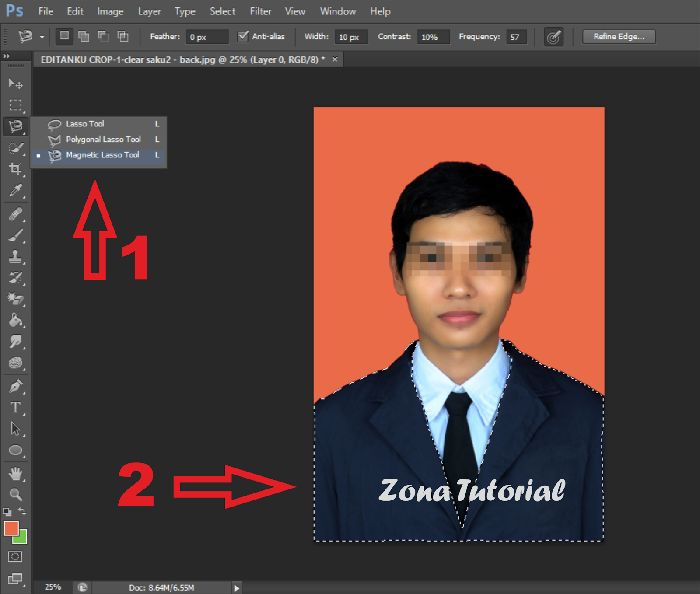The image size is (700, 594).
Task: Open the Filter menu
Action: coord(261,11)
